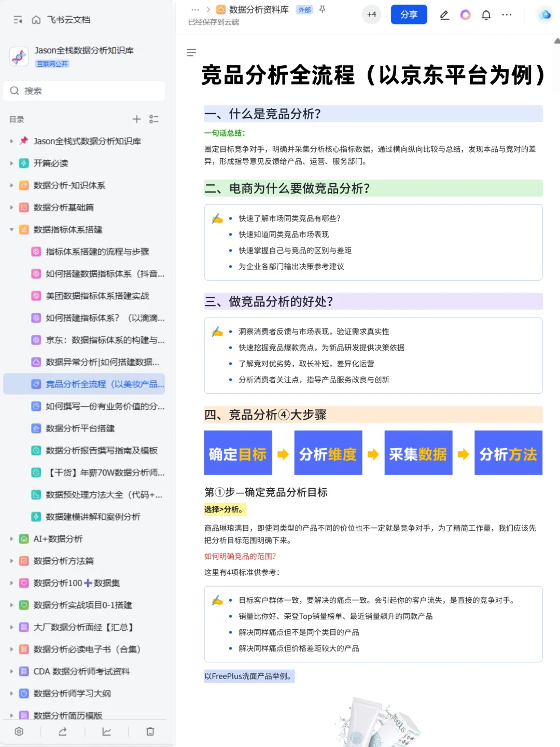This screenshot has width=560, height=747.
Task: Open the 飞书云文档 title link
Action: pos(68,20)
